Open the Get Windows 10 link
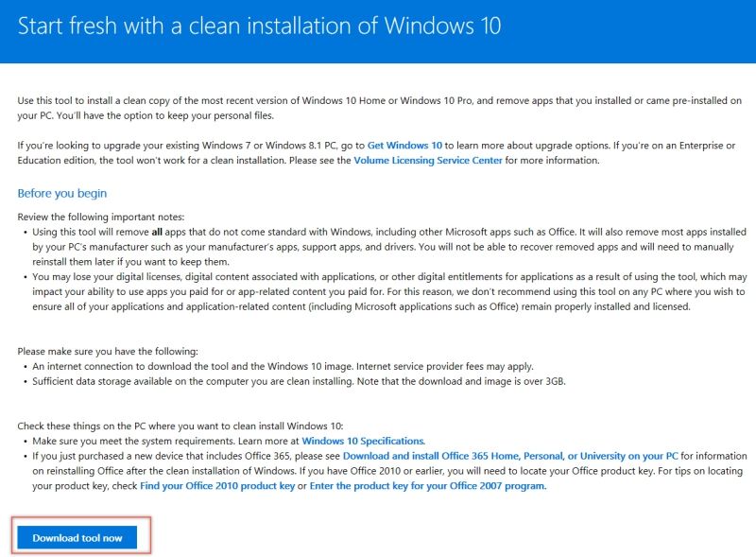Screen dimensions: 756x557 404,146
